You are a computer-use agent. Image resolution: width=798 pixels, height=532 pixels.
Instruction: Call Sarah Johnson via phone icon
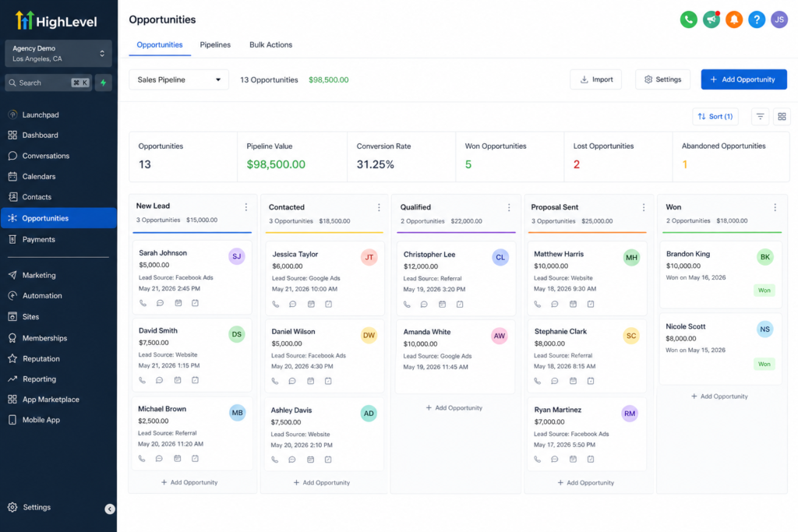143,303
